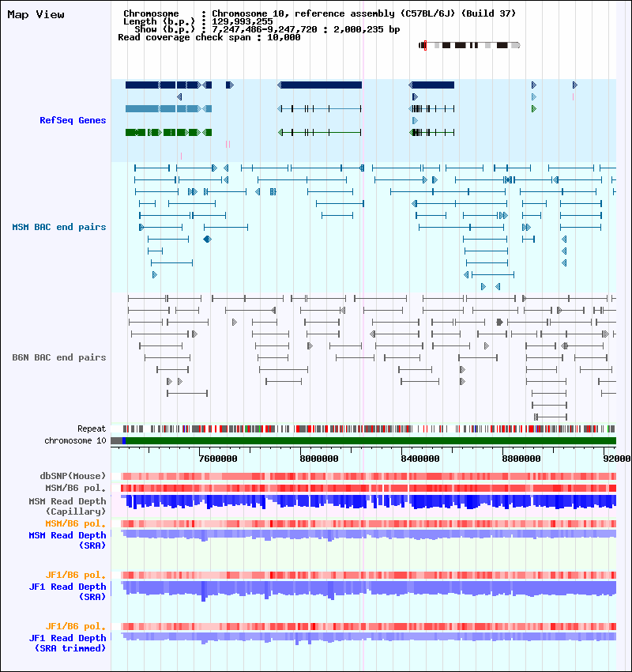The height and width of the screenshot is (672, 632).
Task: Click the Chromosome 10 reference assembly title text
Action: point(363,13)
